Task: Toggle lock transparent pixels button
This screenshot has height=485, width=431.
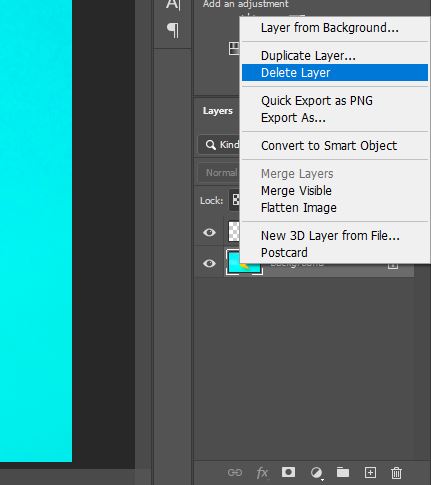Action: [234, 200]
